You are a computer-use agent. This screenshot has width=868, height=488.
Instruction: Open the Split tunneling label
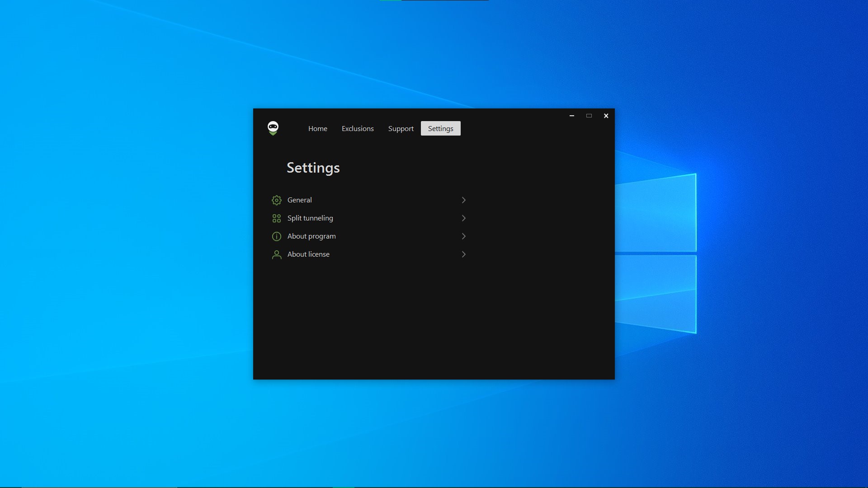click(310, 218)
